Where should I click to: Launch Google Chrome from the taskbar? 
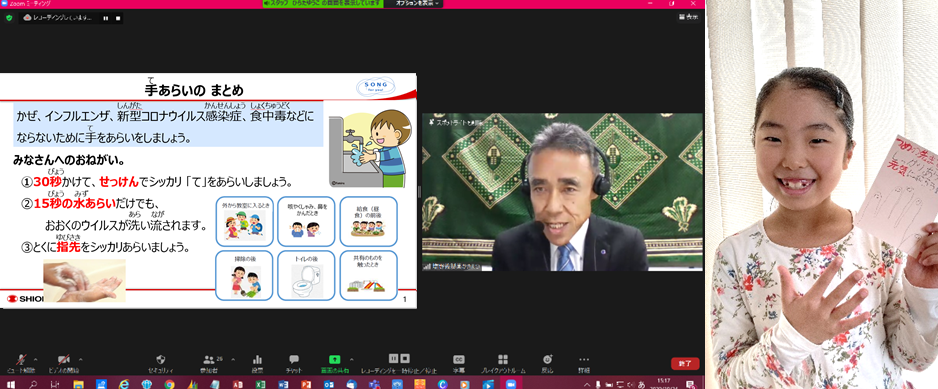(x=169, y=384)
